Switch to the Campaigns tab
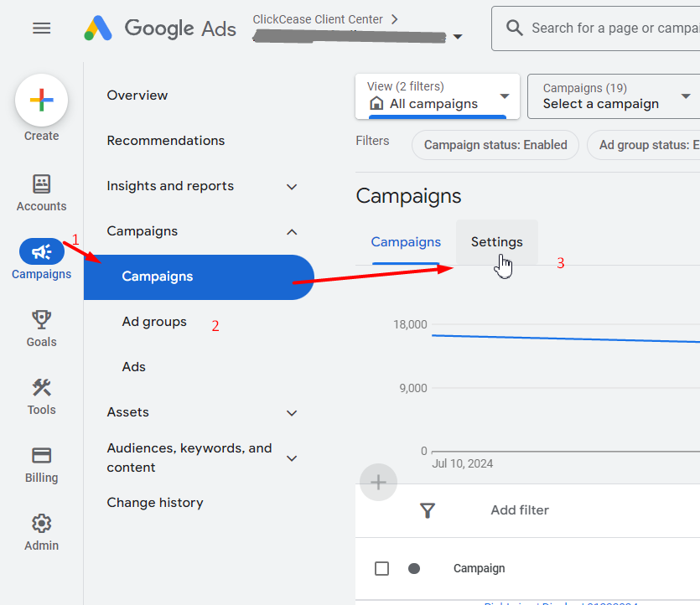 406,242
